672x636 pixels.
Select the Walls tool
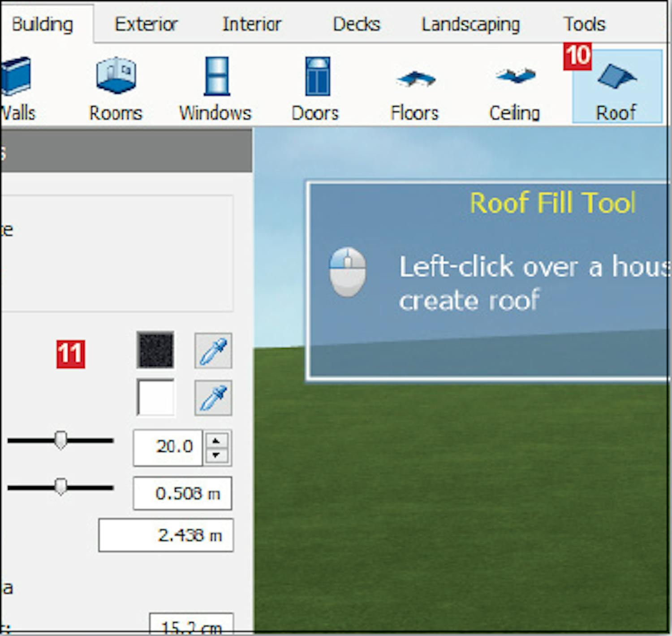[x=16, y=87]
